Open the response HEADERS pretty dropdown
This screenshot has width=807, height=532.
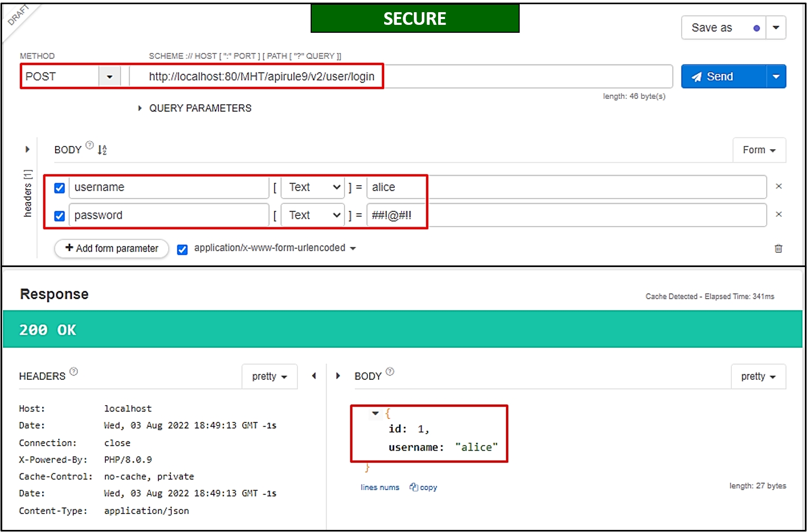269,377
